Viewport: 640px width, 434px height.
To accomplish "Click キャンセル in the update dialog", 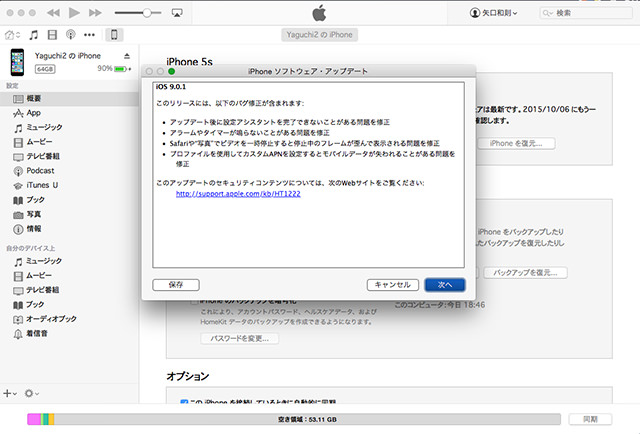I will point(393,285).
